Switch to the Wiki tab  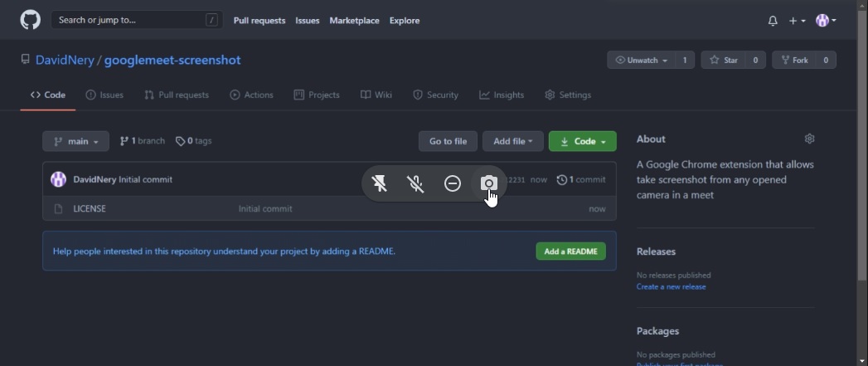[376, 95]
